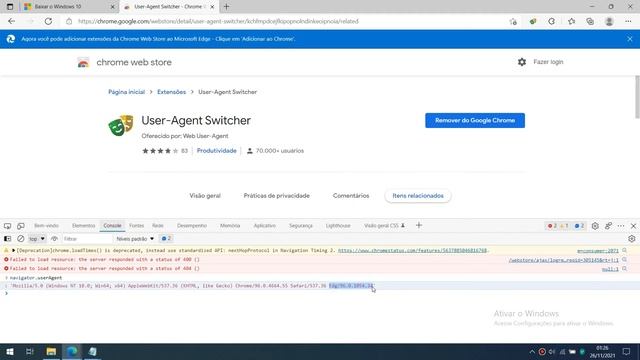640x360 pixels.
Task: Open the Extensions puzzle icon in toolbar
Action: [551, 22]
